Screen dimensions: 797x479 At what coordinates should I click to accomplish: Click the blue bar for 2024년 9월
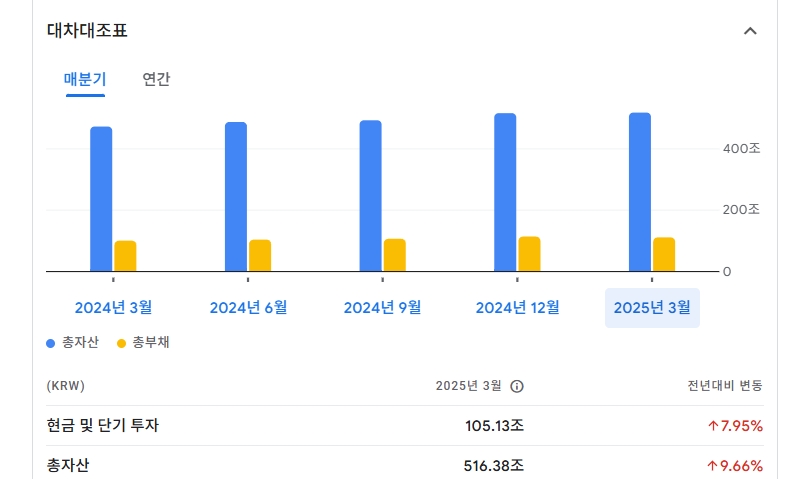[371, 196]
